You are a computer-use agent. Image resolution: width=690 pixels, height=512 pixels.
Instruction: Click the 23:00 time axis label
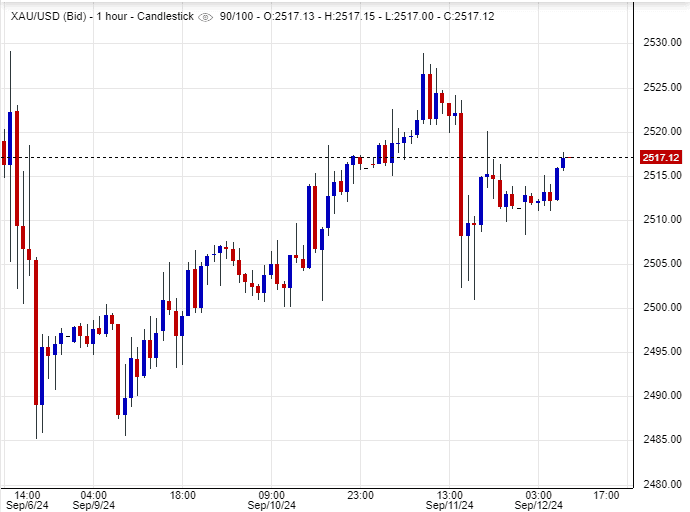(x=361, y=494)
